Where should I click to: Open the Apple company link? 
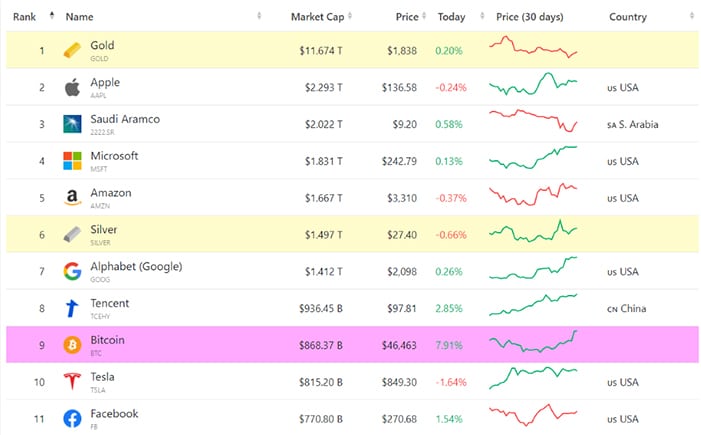point(105,82)
